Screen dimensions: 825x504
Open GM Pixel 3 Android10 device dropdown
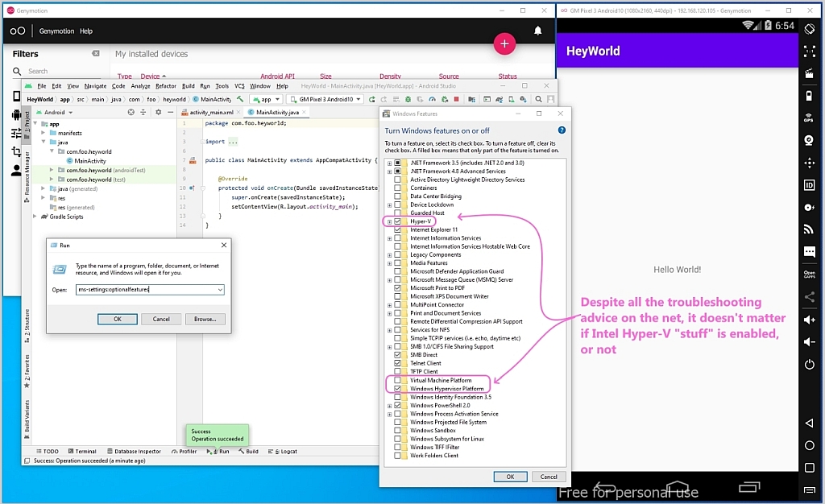[325, 99]
